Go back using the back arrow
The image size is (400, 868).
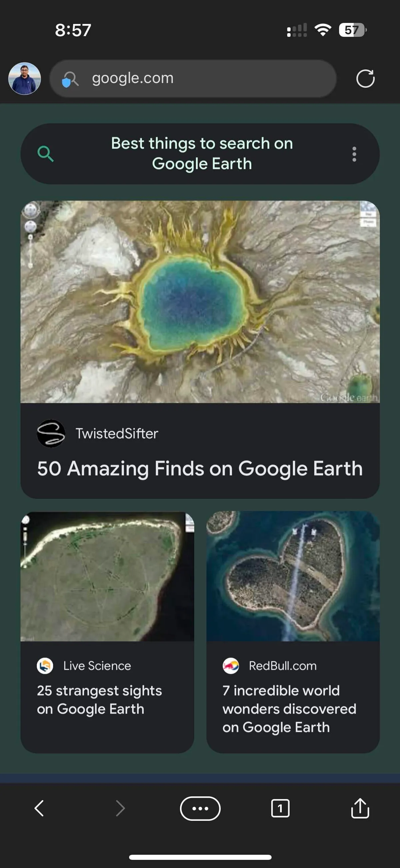click(x=39, y=808)
